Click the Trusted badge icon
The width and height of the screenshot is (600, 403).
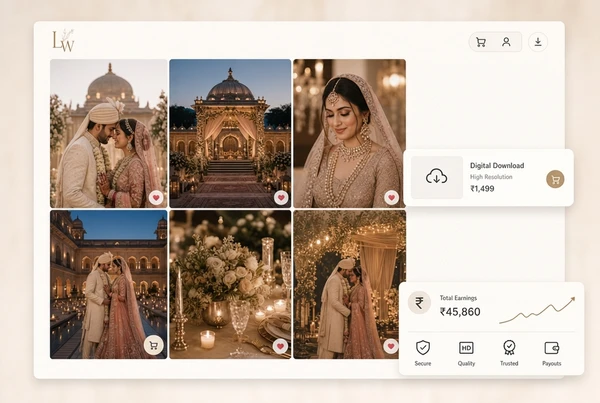point(509,347)
